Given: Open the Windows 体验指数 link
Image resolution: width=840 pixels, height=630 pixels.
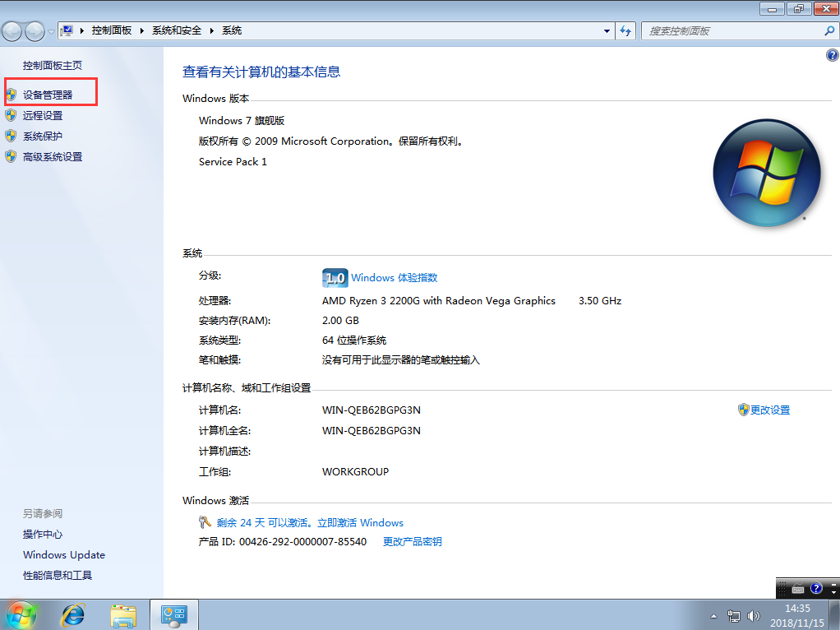Looking at the screenshot, I should pos(395,278).
